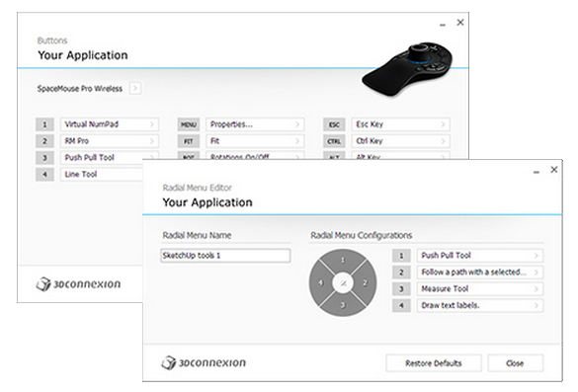Open RM Pro assignment for button 2

(x=110, y=141)
